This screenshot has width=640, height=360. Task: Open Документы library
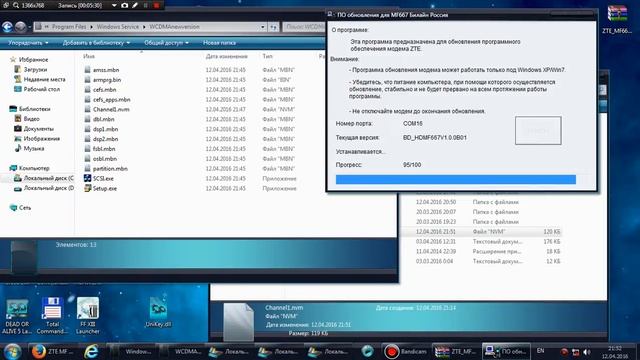[x=38, y=129]
